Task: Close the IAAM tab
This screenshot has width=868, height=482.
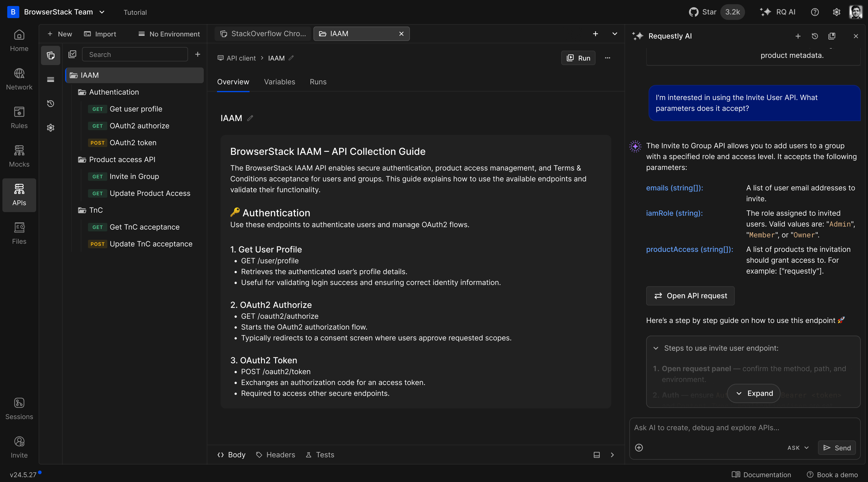Action: click(401, 34)
